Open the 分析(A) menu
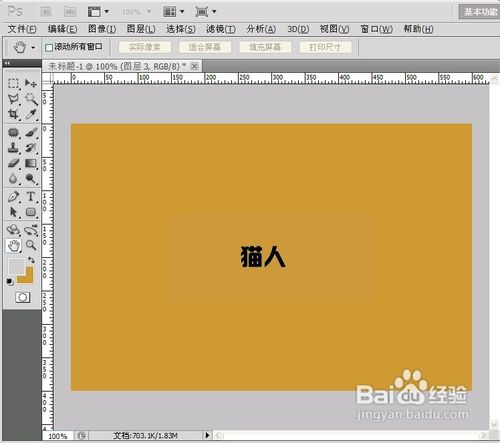The width and height of the screenshot is (500, 443). click(x=261, y=29)
